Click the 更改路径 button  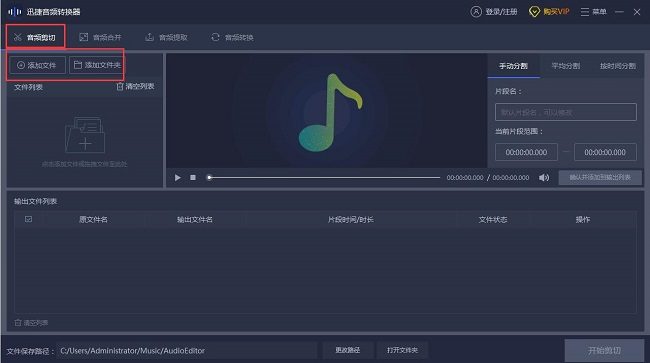[348, 350]
